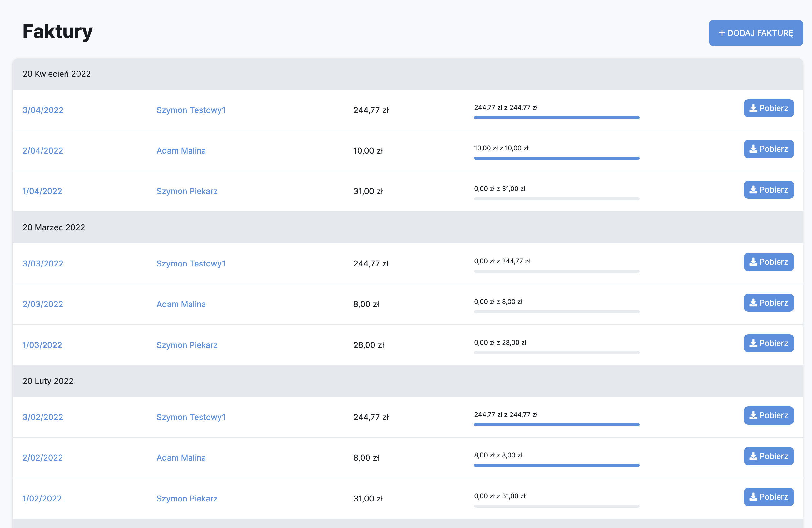The width and height of the screenshot is (812, 528).
Task: Download invoice 1/02/2022 with Pobierz button
Action: 768,497
